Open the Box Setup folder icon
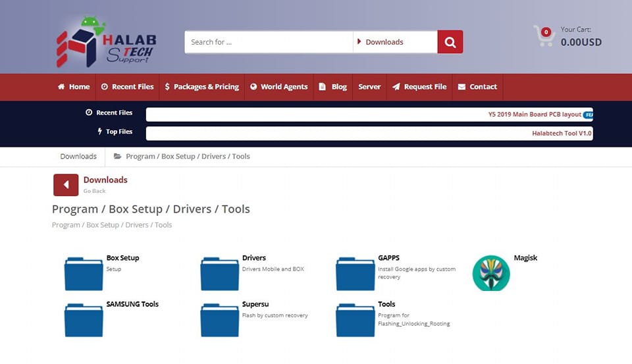The height and width of the screenshot is (364, 632). (x=84, y=274)
